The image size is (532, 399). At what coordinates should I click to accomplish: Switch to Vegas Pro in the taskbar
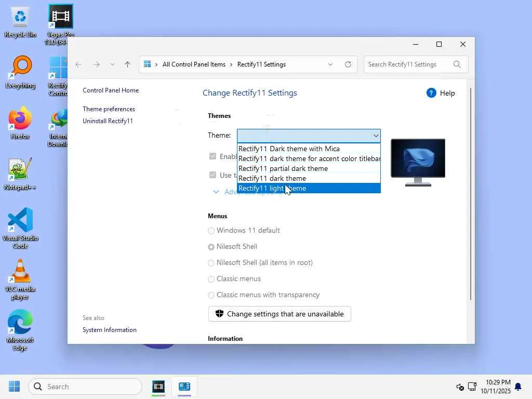(158, 387)
